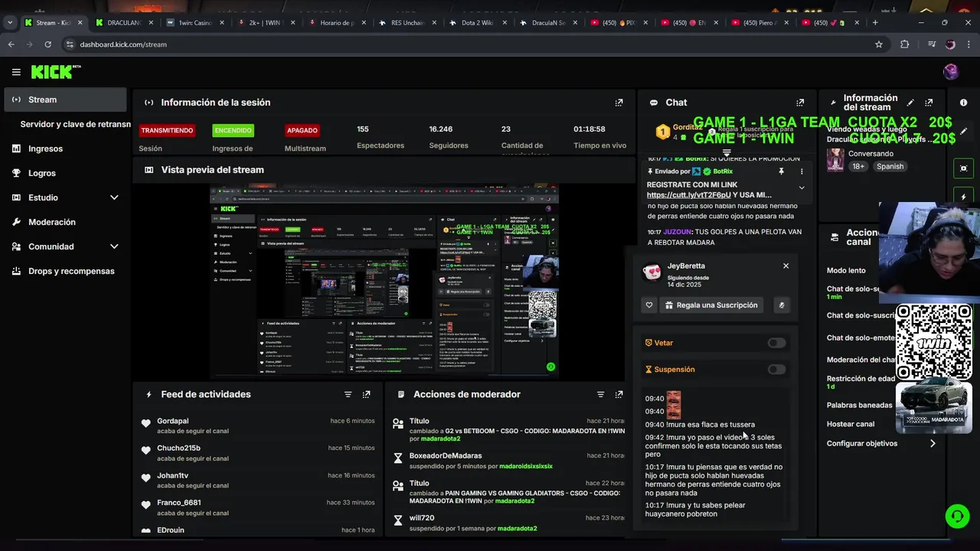Click the green-outlined lightning icon in right sidebar
Screen dimensions: 980x551
click(x=963, y=197)
